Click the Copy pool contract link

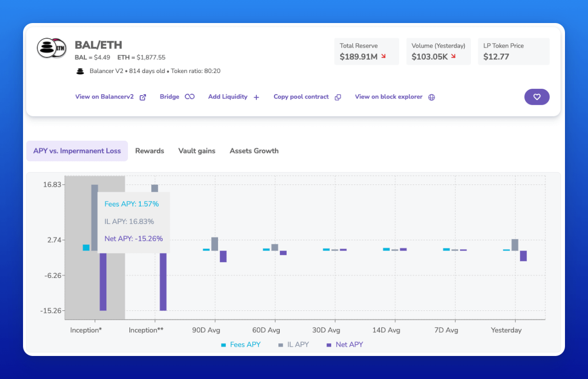tap(301, 97)
